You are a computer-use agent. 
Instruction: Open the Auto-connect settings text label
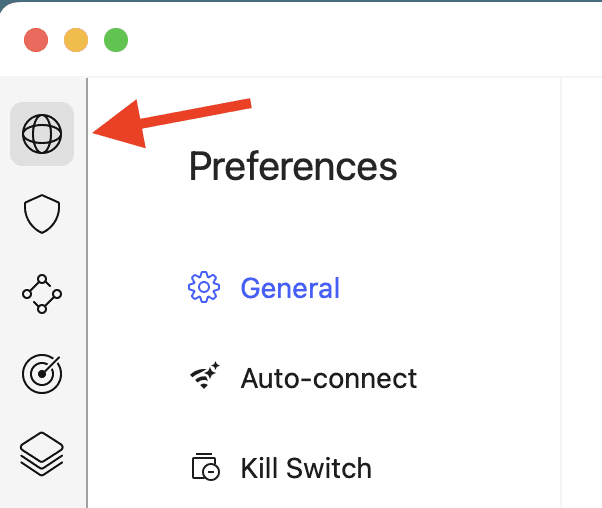[x=329, y=378]
